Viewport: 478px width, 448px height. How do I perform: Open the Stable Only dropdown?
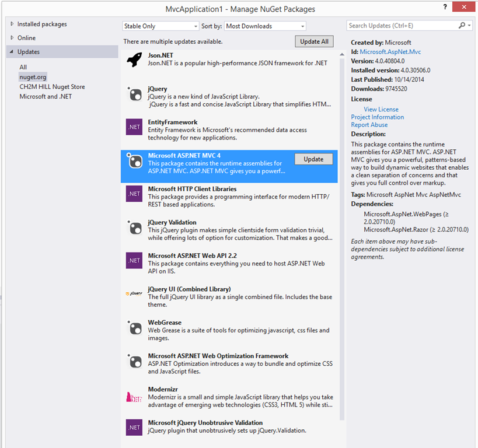click(x=160, y=26)
